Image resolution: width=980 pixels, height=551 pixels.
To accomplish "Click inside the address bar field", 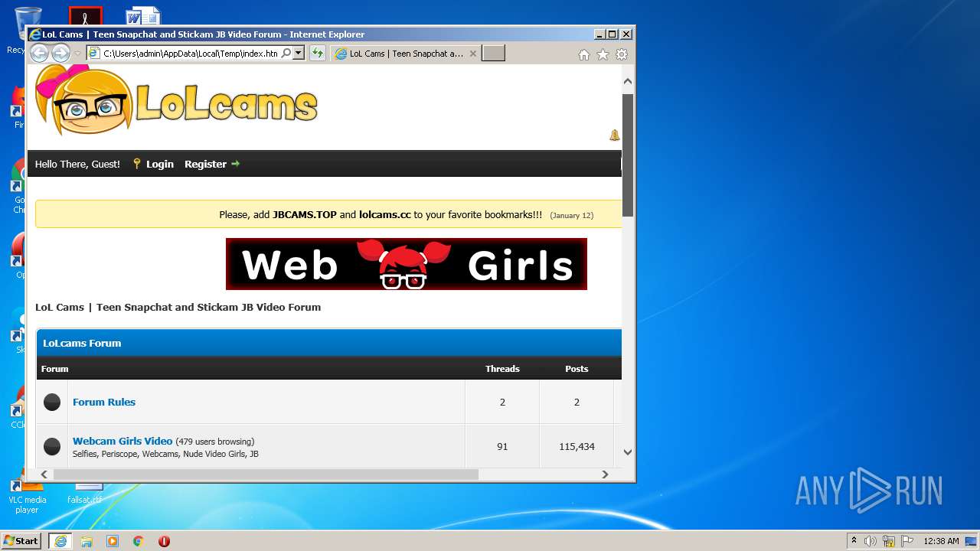I will 191,54.
